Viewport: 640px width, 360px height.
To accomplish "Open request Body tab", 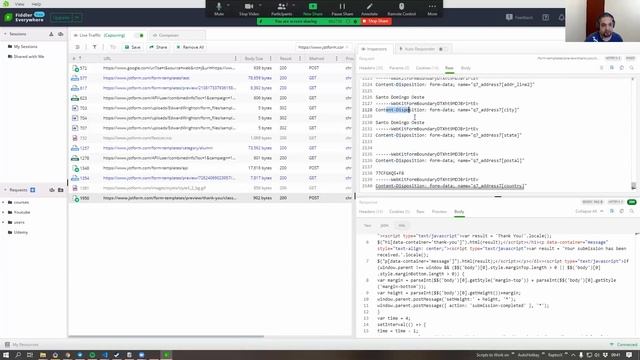I will coord(466,68).
